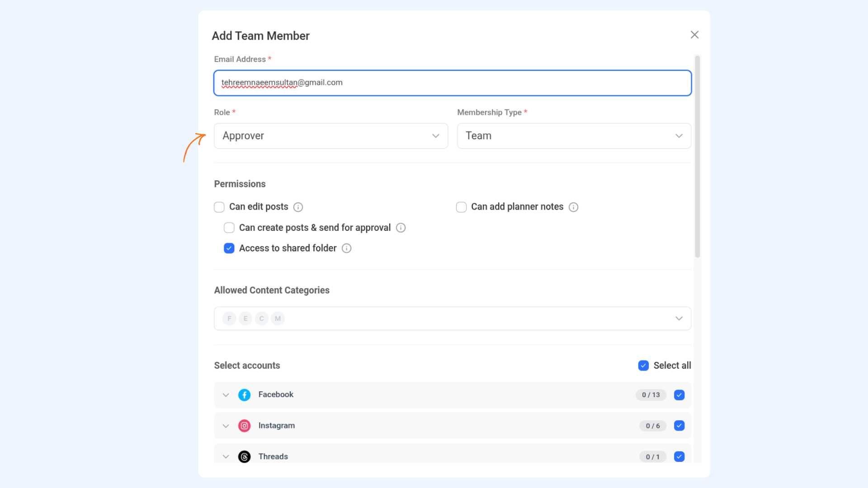Viewport: 868px width, 488px height.
Task: Click info icon beside Can edit posts
Action: [298, 207]
